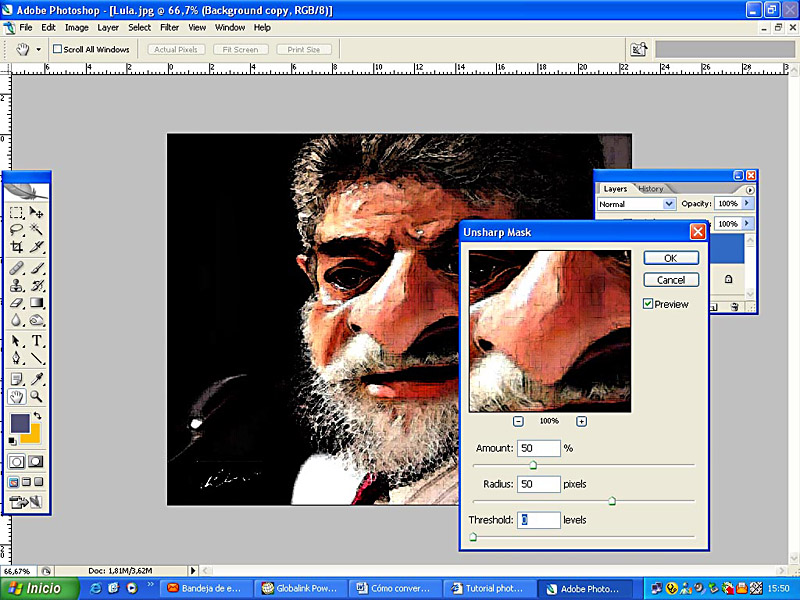Choose the Horizontal Type tool

pos(37,341)
